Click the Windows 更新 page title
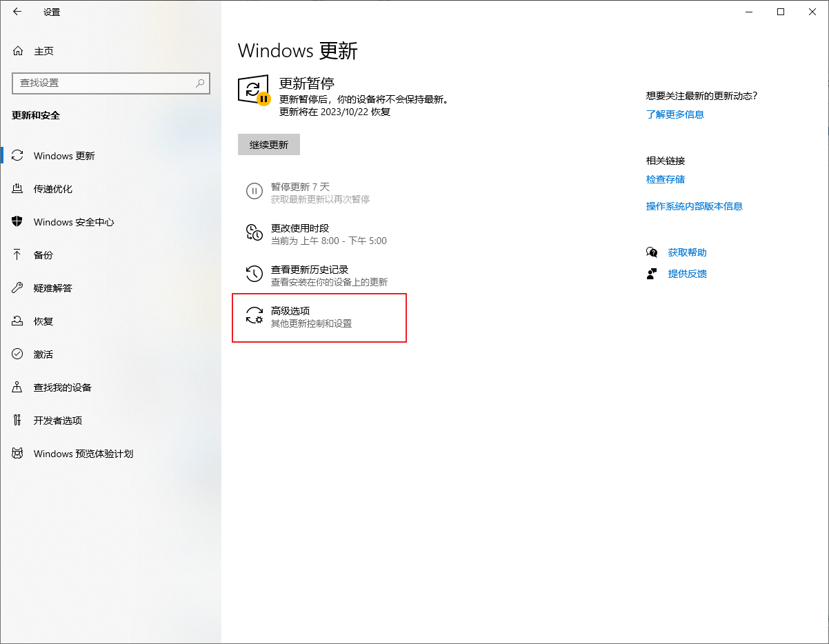The height and width of the screenshot is (644, 829). coord(298,50)
